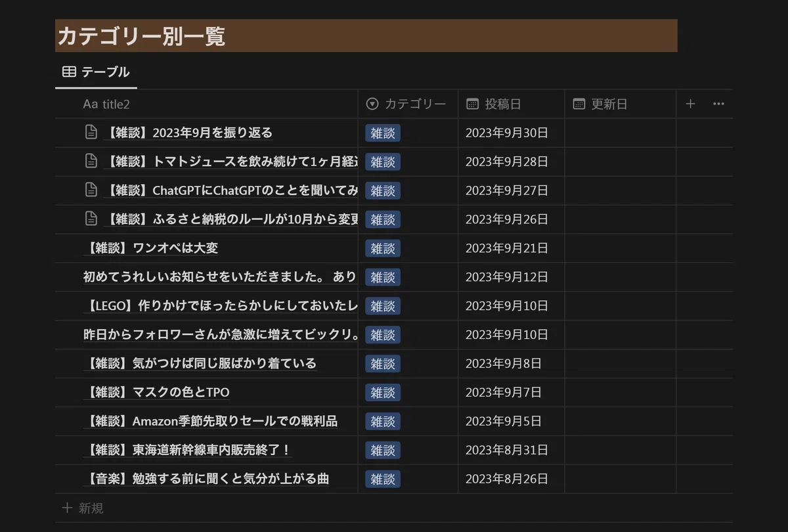Image resolution: width=788 pixels, height=532 pixels.
Task: Open 【音楽】勉強する前に聞く page
Action: point(206,479)
